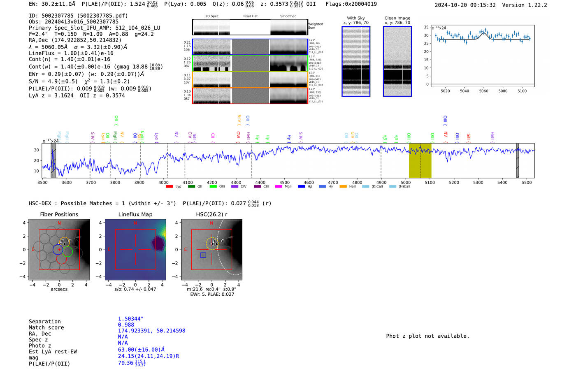Viewport: 576px width, 392px height.
Task: Open the Clean Image cutout
Action: point(397,61)
